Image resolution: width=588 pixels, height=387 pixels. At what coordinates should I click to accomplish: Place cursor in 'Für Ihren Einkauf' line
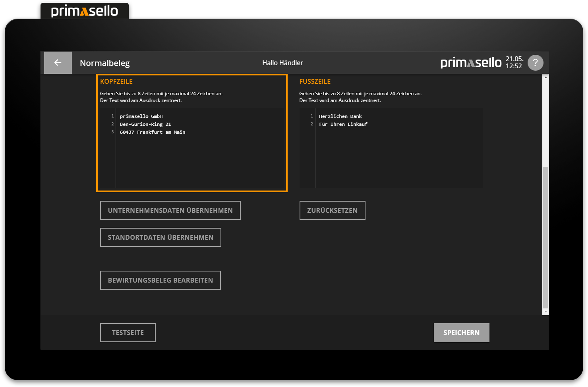(x=343, y=124)
